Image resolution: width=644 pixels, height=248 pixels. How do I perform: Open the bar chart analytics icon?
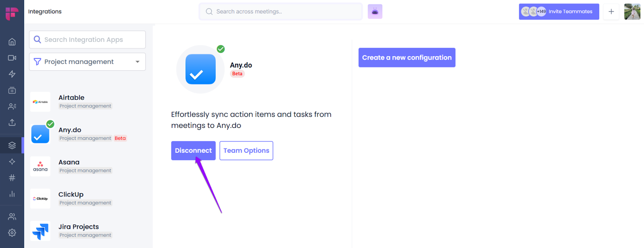coord(12,194)
